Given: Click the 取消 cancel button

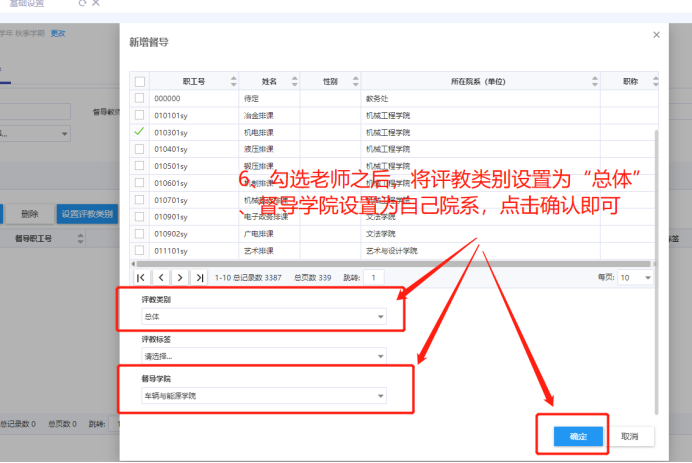Looking at the screenshot, I should point(630,436).
